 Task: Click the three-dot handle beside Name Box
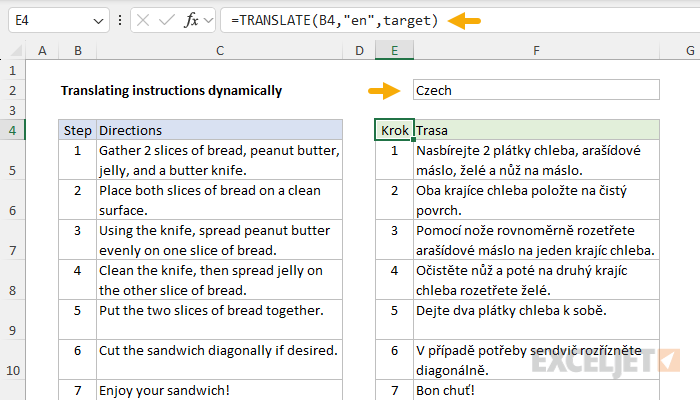(x=120, y=21)
